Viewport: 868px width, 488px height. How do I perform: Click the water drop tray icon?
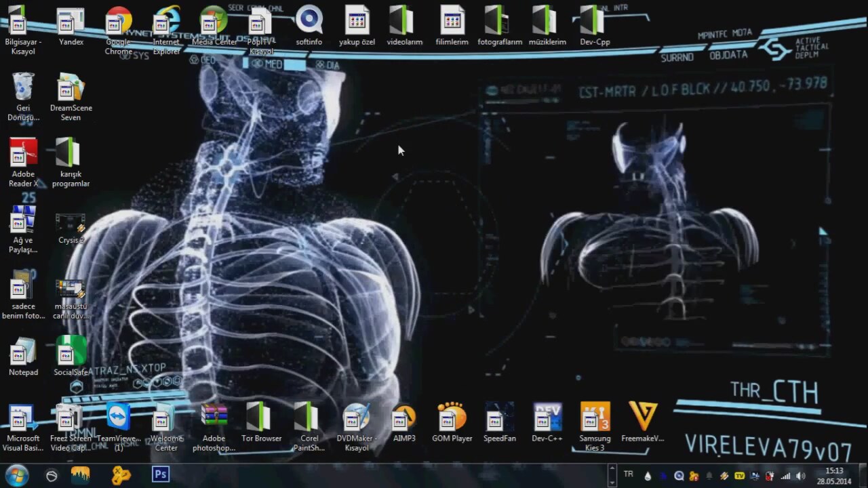[x=648, y=476]
